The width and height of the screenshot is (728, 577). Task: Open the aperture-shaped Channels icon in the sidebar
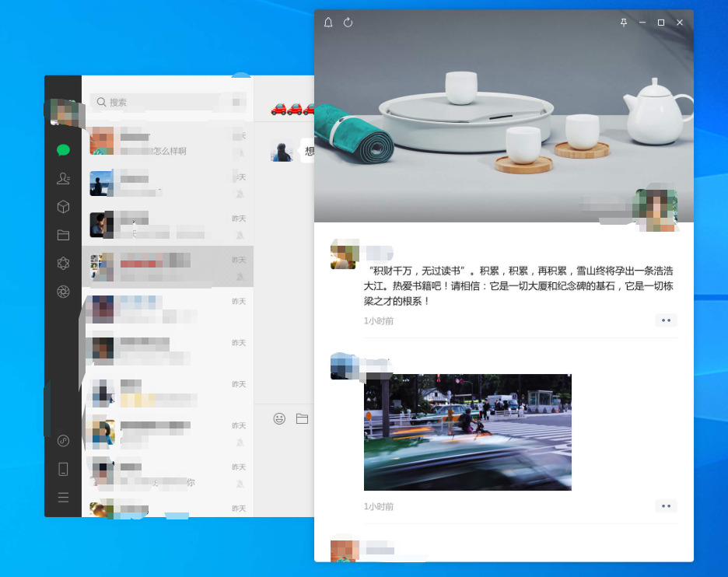point(63,292)
